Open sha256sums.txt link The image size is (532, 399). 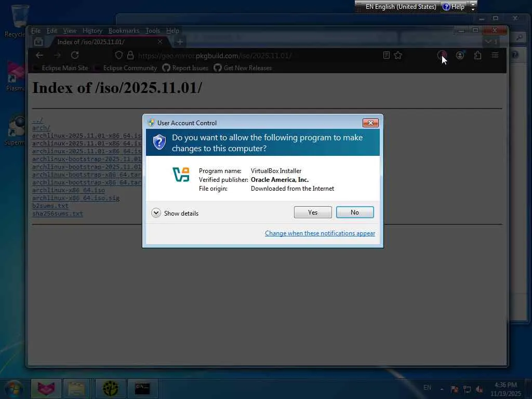[57, 214]
